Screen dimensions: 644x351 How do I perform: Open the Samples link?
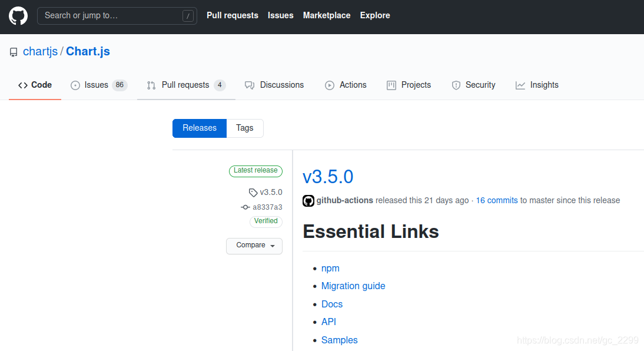coord(339,340)
